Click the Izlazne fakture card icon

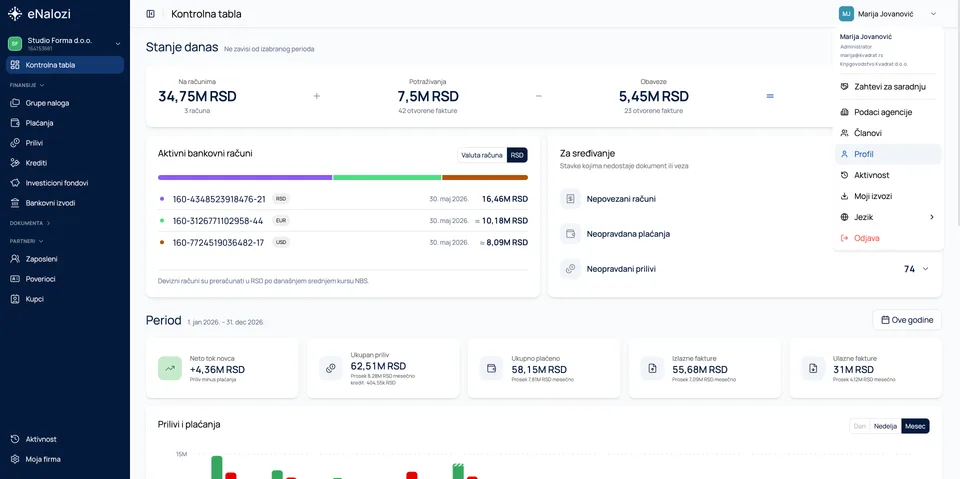(652, 368)
